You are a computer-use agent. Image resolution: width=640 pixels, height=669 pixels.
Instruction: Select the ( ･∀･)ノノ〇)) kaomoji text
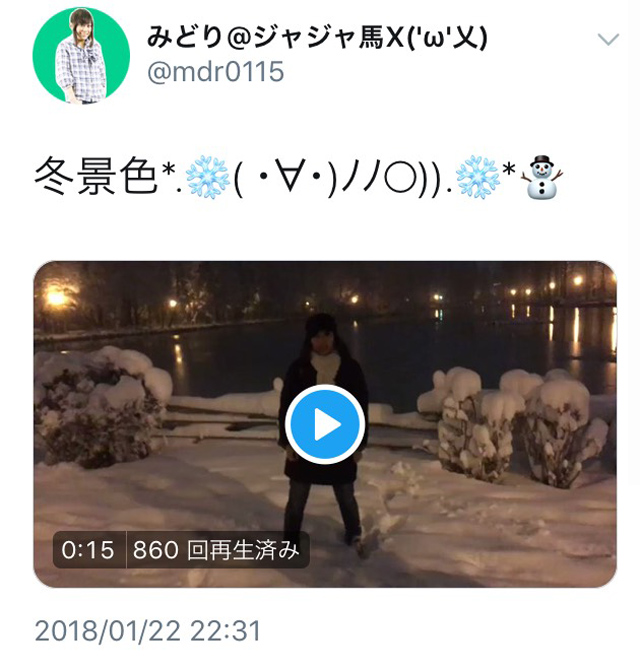click(x=339, y=178)
